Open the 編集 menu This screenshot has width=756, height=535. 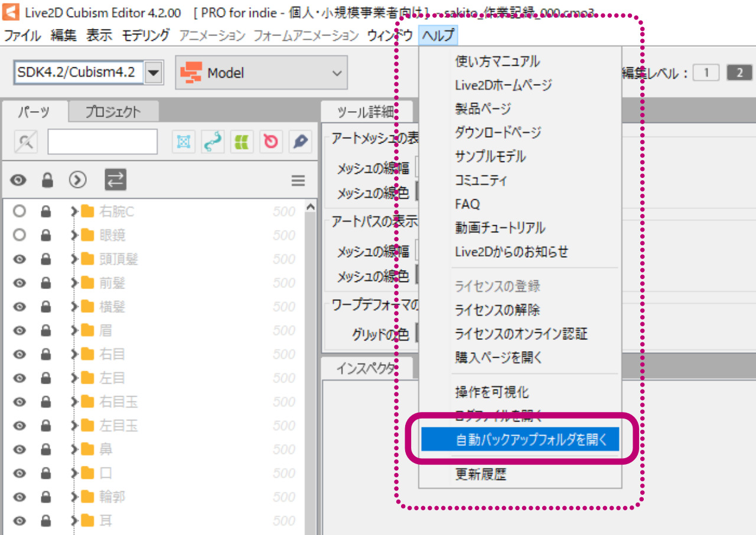tap(64, 35)
